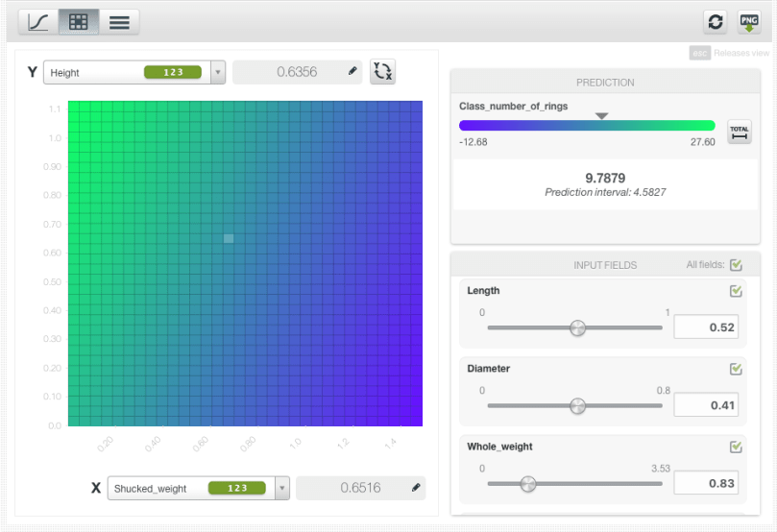Image resolution: width=777 pixels, height=532 pixels.
Task: Switch to line chart view
Action: 37,22
